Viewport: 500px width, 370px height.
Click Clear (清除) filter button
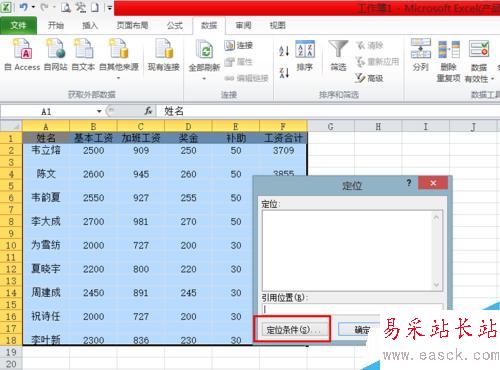pos(369,45)
